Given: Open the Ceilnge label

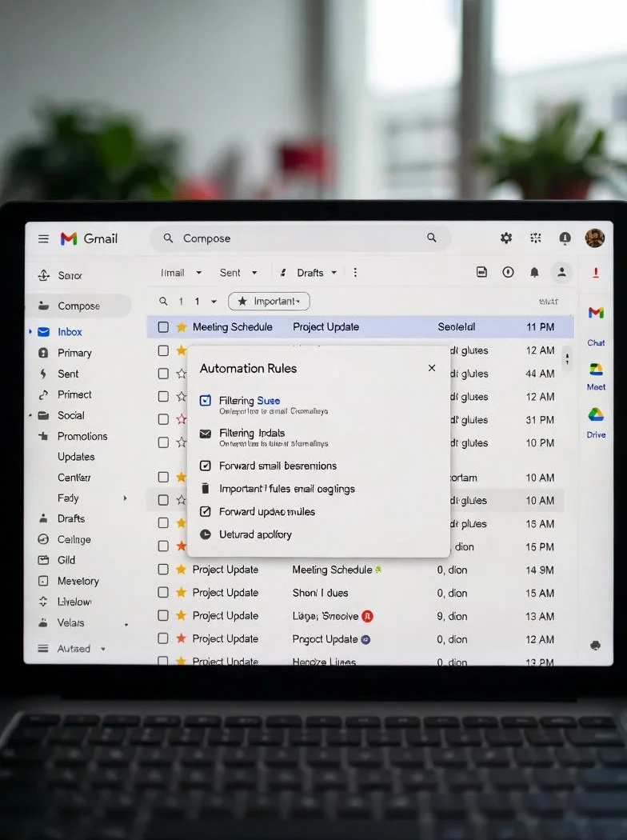Looking at the screenshot, I should click(x=74, y=539).
